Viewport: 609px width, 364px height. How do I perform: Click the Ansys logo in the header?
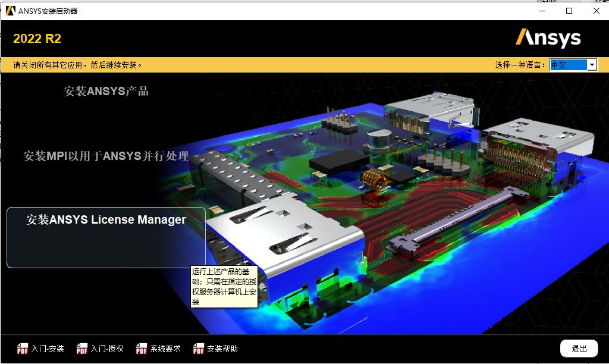pos(548,39)
